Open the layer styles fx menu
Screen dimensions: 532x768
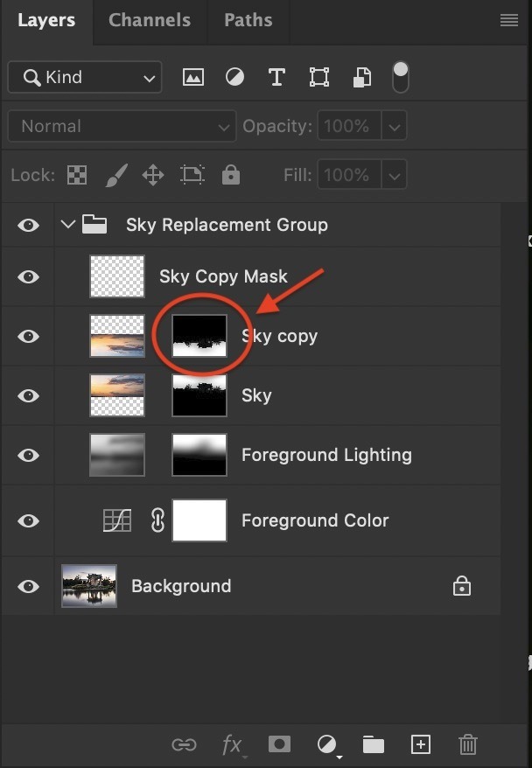click(x=232, y=744)
